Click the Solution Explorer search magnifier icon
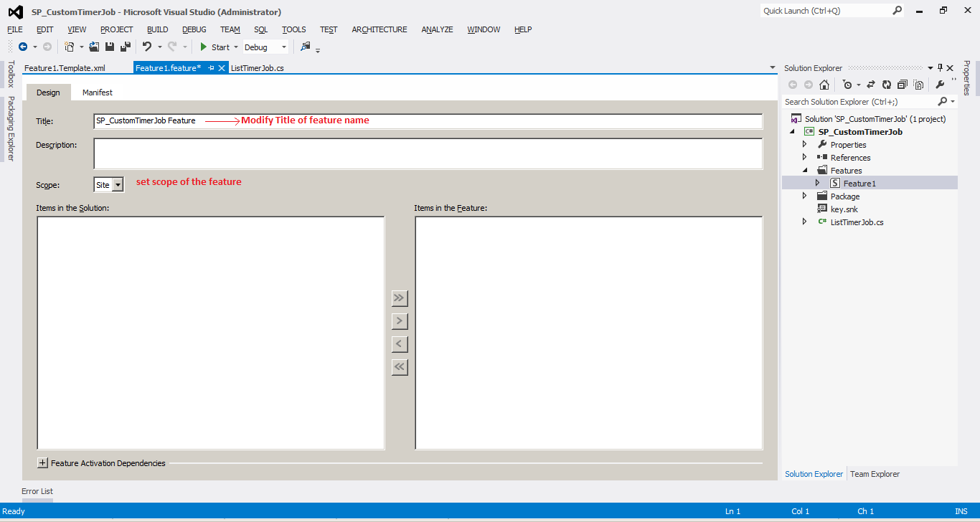Image resolution: width=980 pixels, height=522 pixels. click(x=942, y=102)
